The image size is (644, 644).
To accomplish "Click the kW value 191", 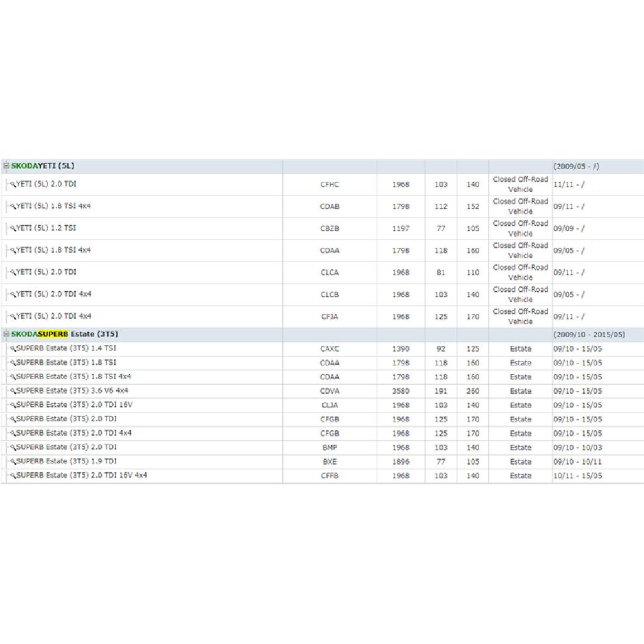I will click(441, 391).
